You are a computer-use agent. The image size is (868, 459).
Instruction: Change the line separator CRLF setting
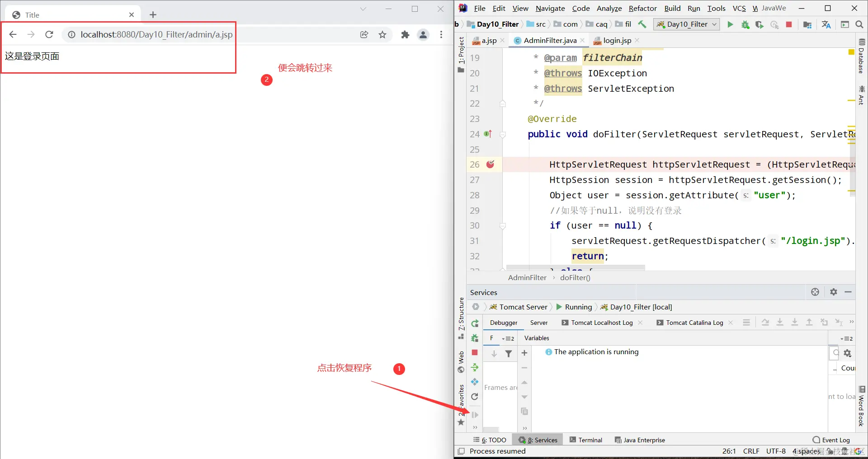[x=751, y=451]
